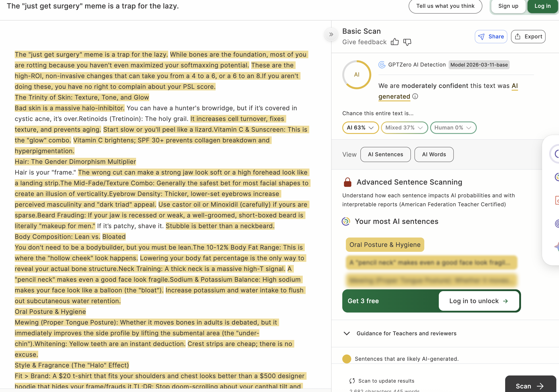Click the info icon next to "generated"
Screen dimensions: 559x392
coord(415,96)
